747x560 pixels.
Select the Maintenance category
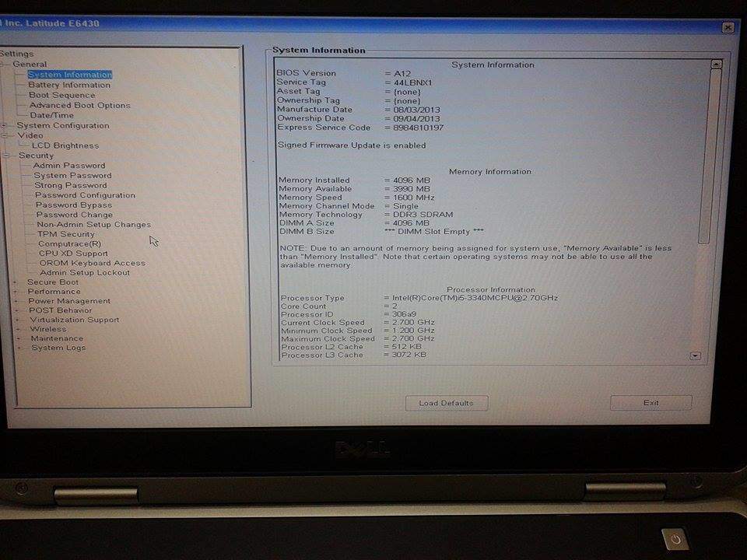click(x=57, y=338)
